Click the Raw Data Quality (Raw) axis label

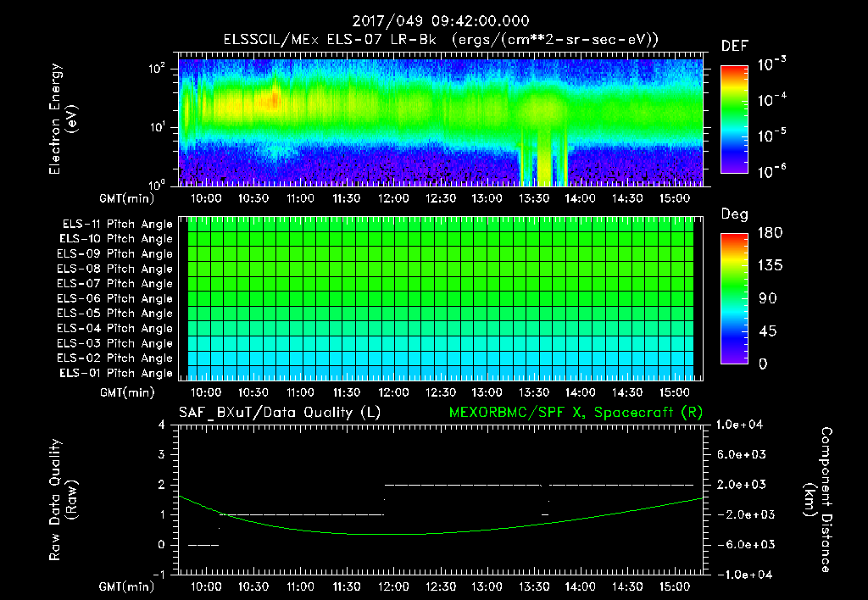(63, 500)
